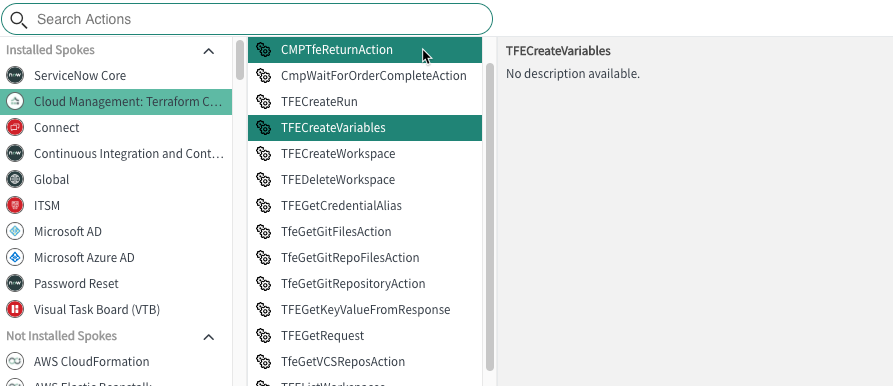Click the Password Reset spoke icon
This screenshot has height=386, width=893.
[x=15, y=284]
